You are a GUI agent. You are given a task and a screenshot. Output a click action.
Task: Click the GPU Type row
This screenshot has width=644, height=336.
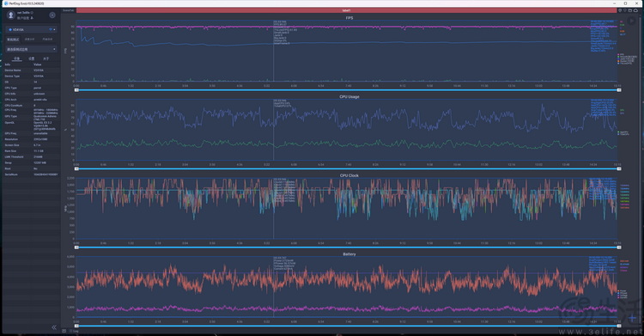click(31, 117)
